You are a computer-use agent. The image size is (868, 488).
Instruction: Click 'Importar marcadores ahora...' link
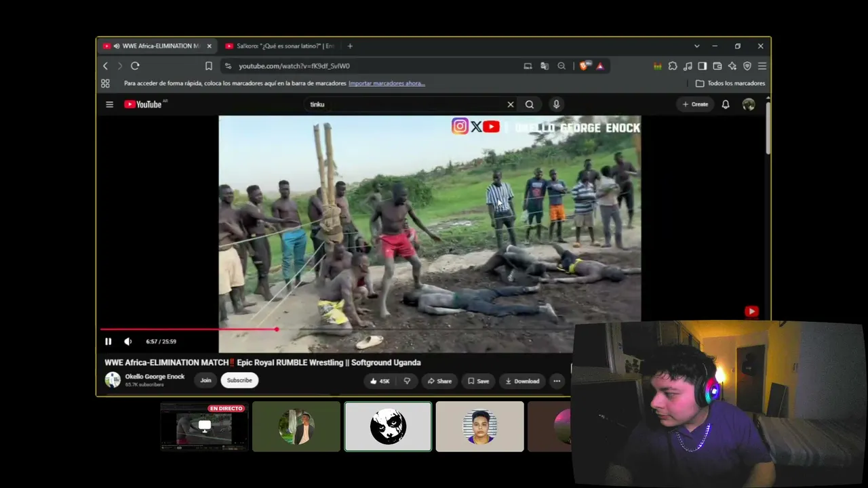point(387,83)
